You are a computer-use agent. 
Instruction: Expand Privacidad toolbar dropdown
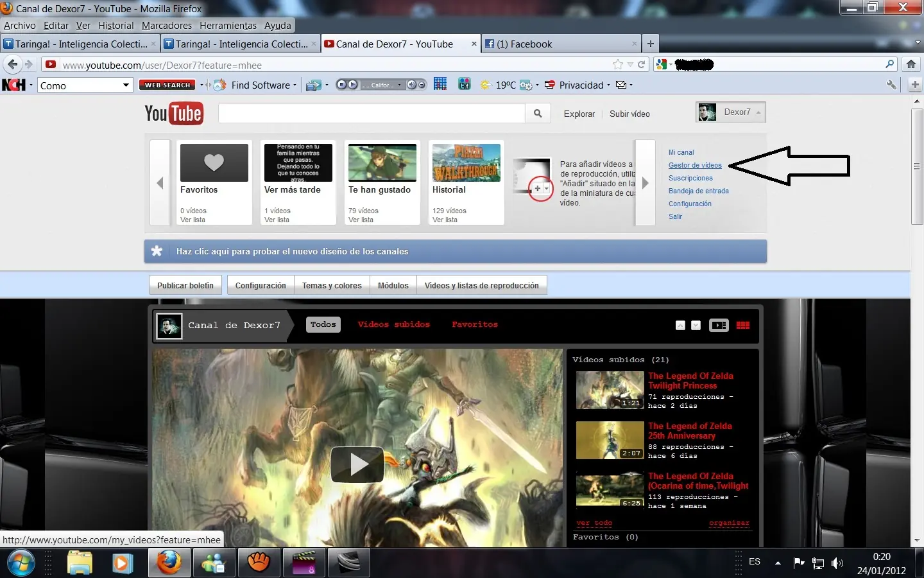coord(608,85)
